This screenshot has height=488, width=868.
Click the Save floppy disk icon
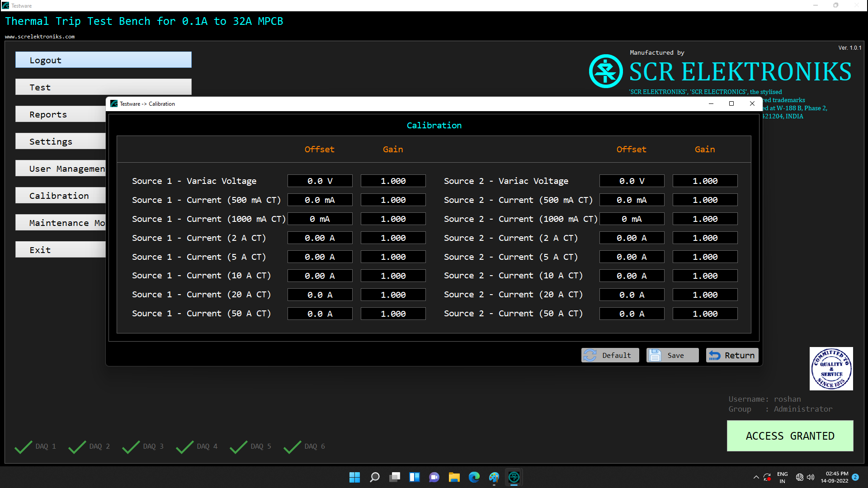click(655, 355)
